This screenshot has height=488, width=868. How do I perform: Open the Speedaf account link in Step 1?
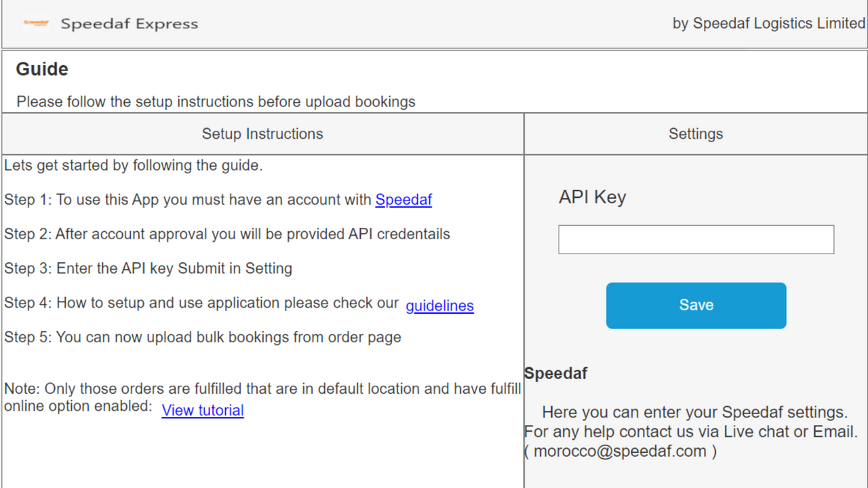coord(403,199)
